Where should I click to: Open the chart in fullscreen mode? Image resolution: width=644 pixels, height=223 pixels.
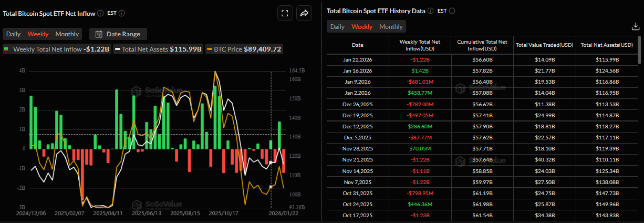(x=285, y=14)
